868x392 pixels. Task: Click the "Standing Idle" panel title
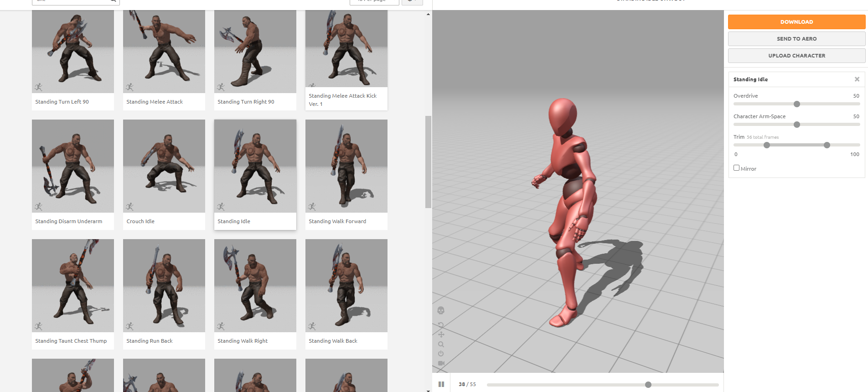point(750,79)
